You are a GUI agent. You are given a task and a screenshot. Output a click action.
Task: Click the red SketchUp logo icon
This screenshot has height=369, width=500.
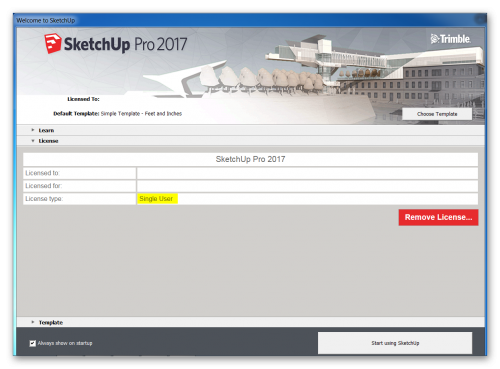(53, 44)
